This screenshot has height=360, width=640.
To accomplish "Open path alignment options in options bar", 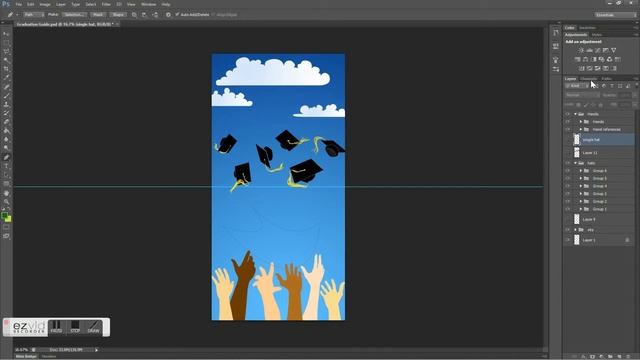I will click(x=144, y=15).
